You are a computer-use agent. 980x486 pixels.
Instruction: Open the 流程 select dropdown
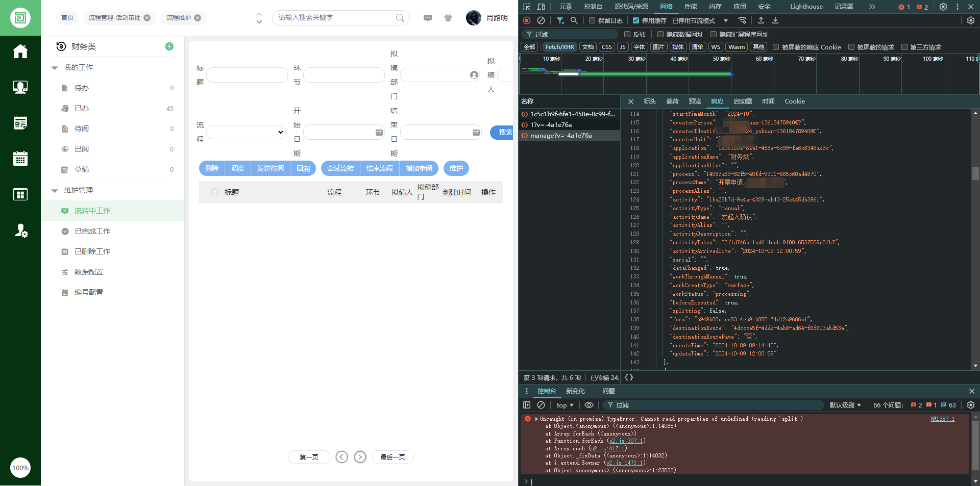(x=246, y=132)
